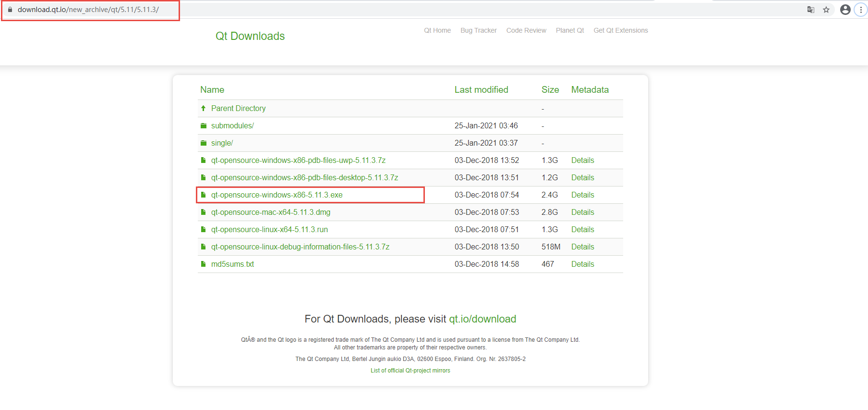Click the 2.4G size value
868x410 pixels.
pos(550,195)
